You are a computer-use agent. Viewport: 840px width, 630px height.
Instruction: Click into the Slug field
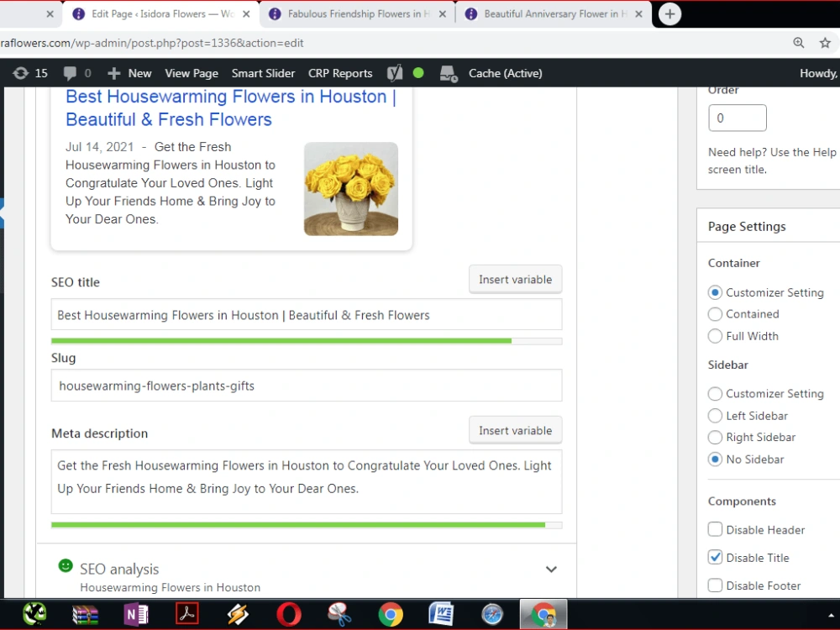[x=307, y=386]
